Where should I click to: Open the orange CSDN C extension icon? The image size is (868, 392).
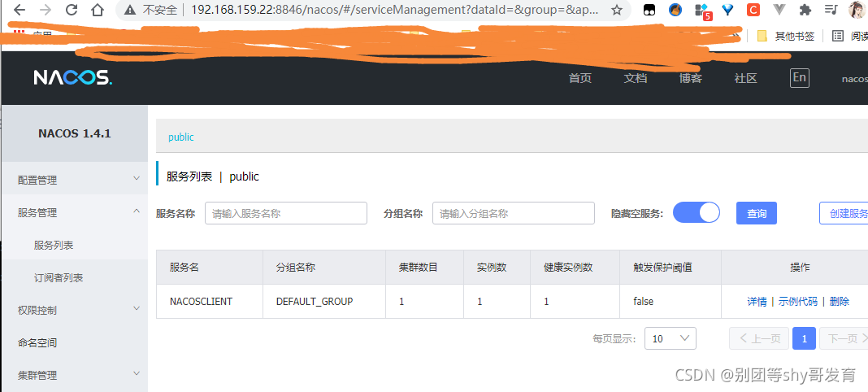tap(753, 9)
